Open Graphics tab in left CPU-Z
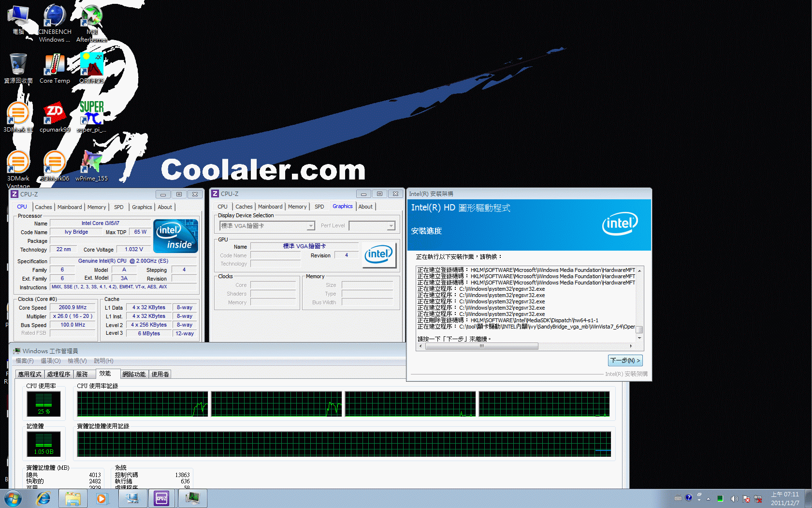Viewport: 812px width, 508px height. (x=142, y=207)
